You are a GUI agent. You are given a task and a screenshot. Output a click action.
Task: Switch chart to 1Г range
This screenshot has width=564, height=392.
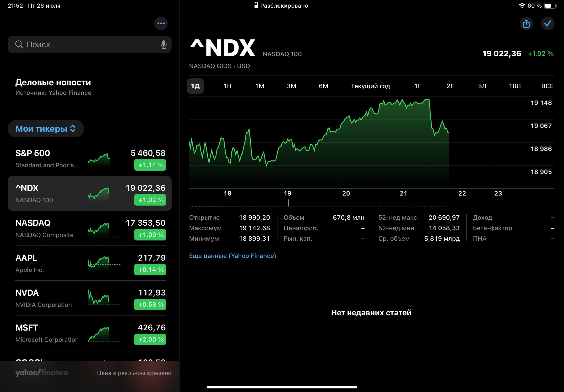[x=418, y=86]
